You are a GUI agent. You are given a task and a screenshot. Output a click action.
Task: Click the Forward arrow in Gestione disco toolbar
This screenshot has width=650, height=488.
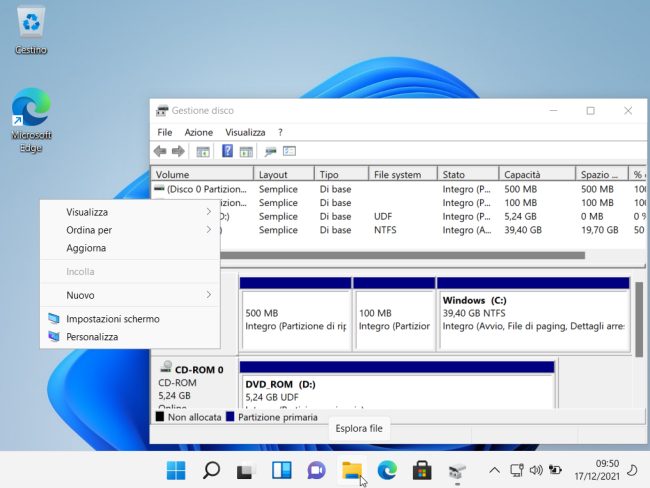point(178,151)
